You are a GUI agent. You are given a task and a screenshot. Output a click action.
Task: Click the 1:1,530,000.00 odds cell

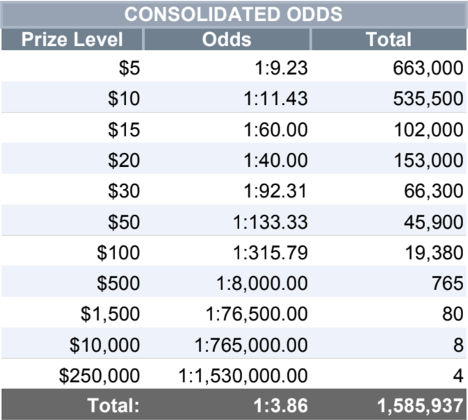click(243, 376)
